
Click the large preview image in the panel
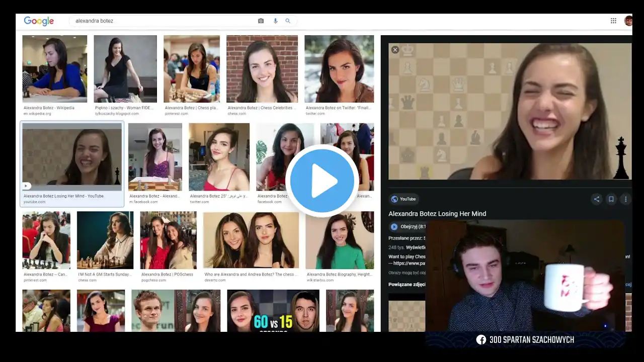pos(510,111)
